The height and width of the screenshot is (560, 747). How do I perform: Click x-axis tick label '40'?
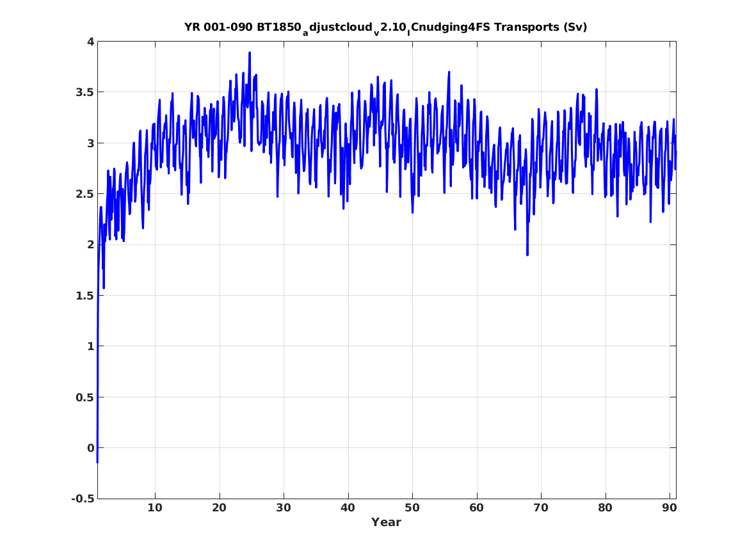pyautogui.click(x=348, y=508)
